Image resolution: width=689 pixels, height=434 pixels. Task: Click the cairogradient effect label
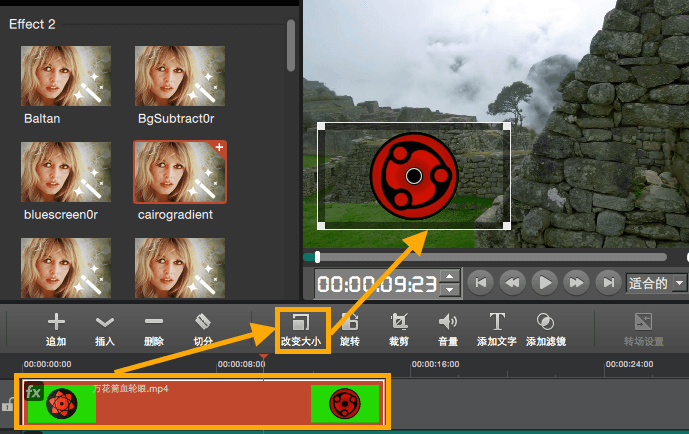[175, 215]
